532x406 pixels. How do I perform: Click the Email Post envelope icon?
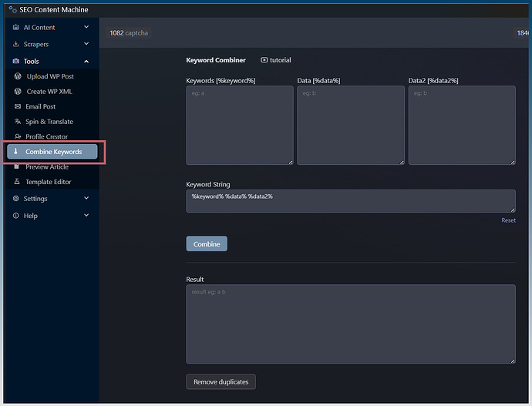pos(18,106)
